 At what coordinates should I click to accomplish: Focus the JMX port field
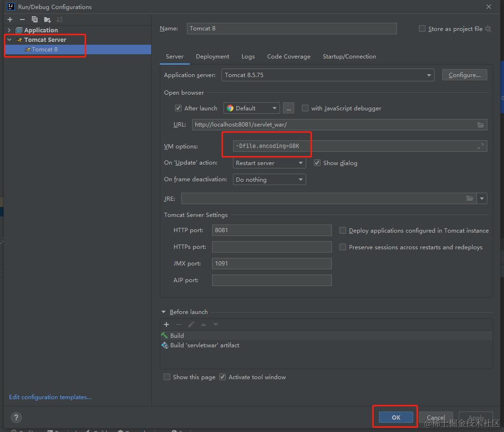pyautogui.click(x=271, y=264)
